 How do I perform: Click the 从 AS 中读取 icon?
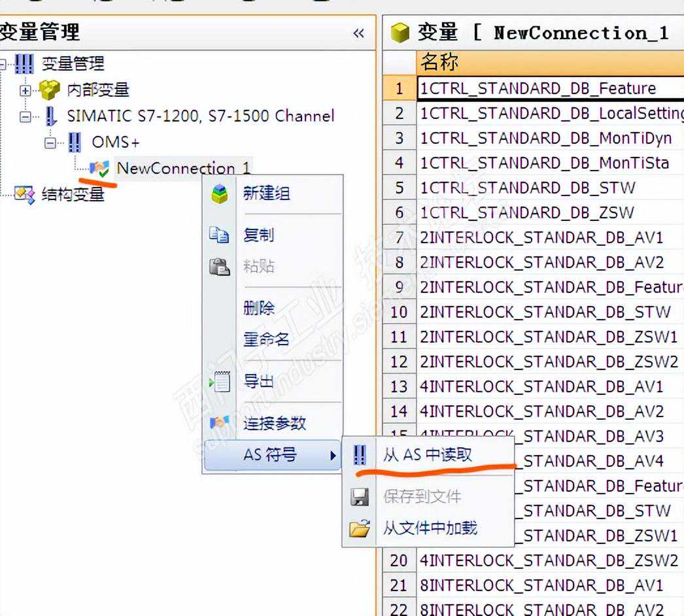click(x=360, y=454)
